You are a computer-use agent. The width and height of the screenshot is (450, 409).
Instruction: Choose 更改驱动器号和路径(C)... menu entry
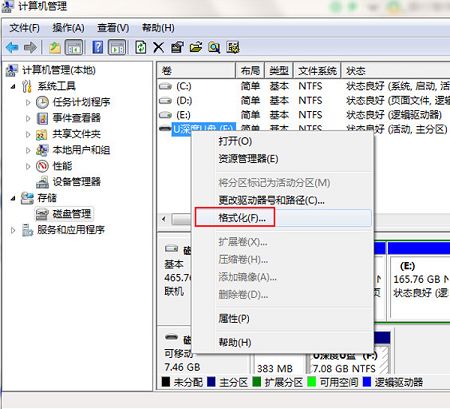[x=283, y=200]
